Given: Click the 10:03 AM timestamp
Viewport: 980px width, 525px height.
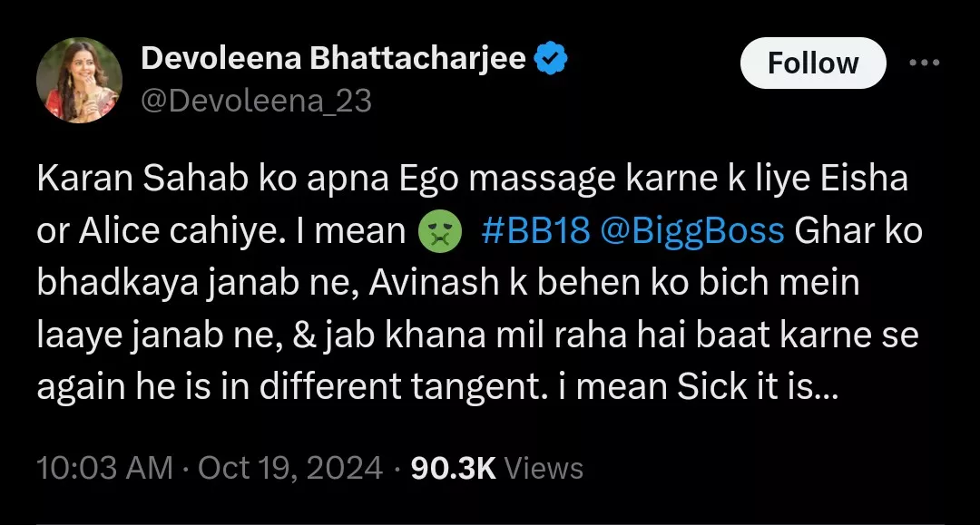Looking at the screenshot, I should tap(104, 468).
